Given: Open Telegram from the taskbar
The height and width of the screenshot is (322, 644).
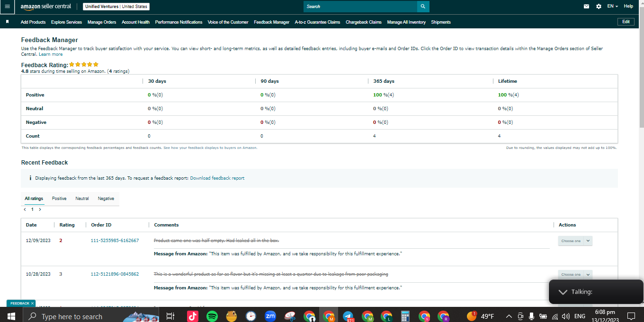Looking at the screenshot, I should (348, 316).
